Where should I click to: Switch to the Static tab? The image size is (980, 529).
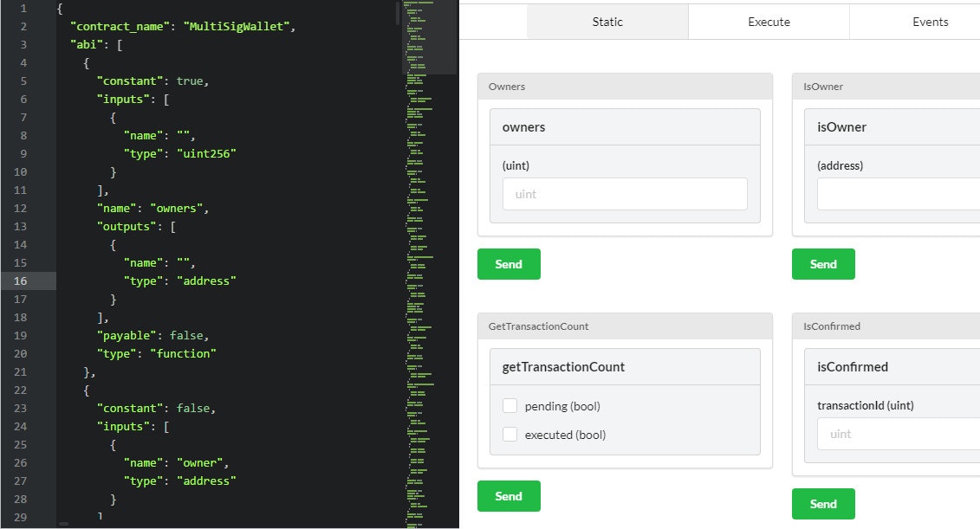coord(607,22)
